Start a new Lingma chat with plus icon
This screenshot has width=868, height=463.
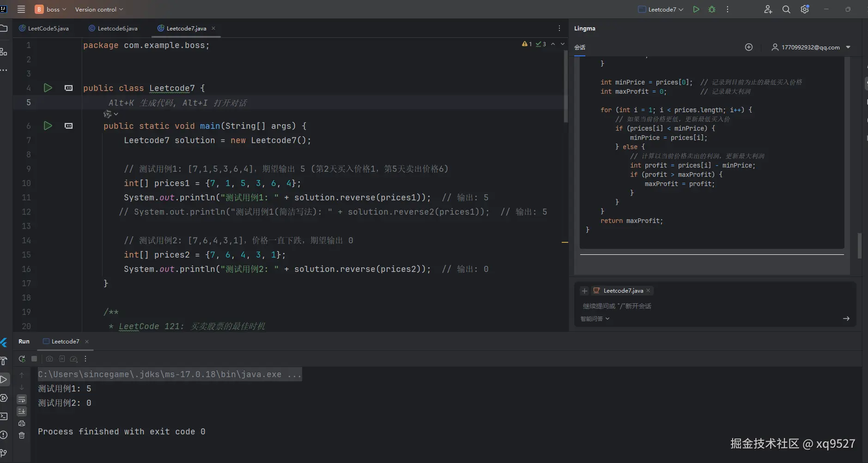pos(748,47)
